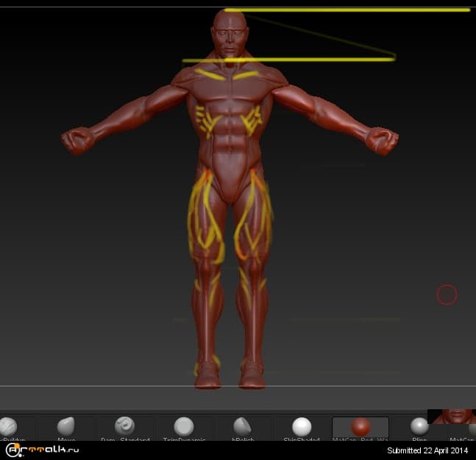This screenshot has height=460, width=476.
Task: Pick the Dam_Standard brush
Action: coord(124,427)
